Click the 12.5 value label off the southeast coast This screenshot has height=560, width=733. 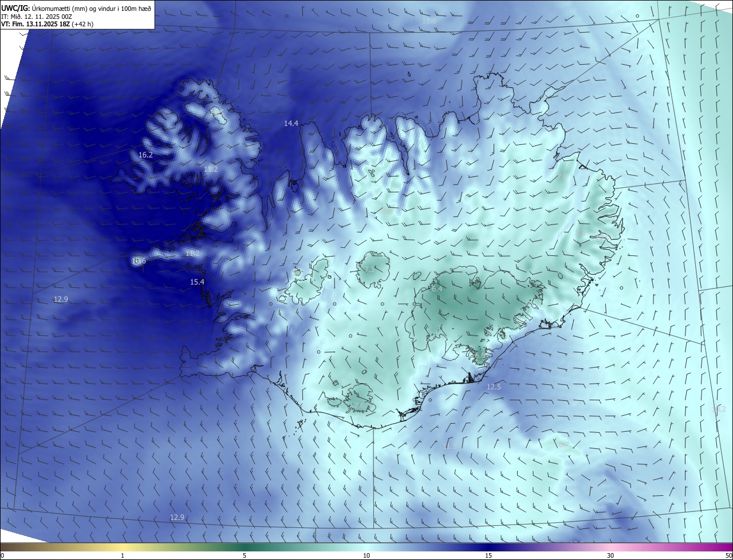pos(494,387)
